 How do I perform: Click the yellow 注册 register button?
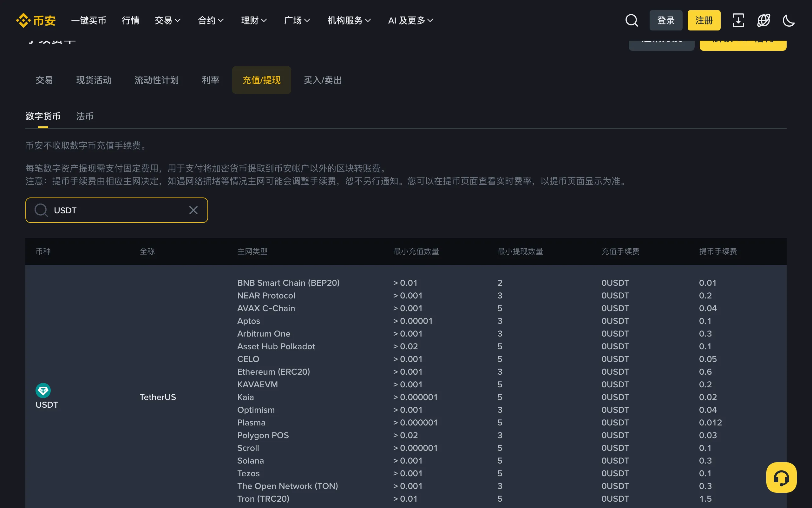pyautogui.click(x=704, y=21)
